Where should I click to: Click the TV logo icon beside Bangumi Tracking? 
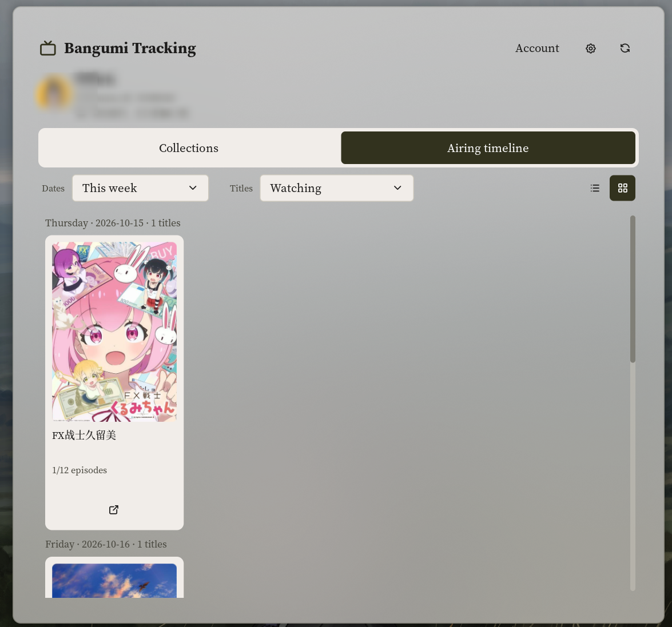click(48, 48)
